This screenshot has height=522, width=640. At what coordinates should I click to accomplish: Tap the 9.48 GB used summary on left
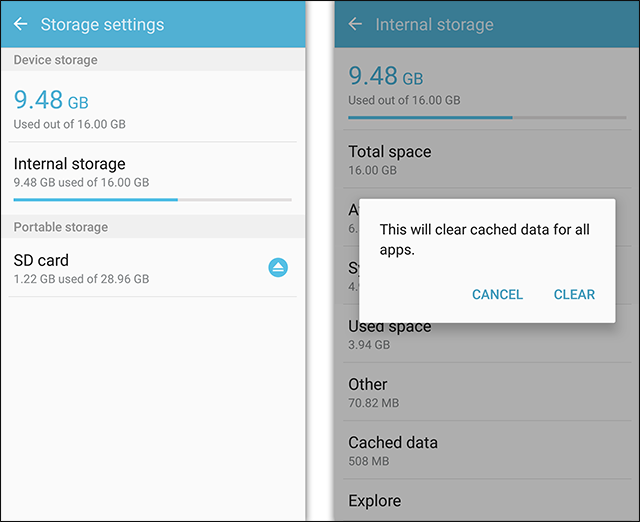coord(69,109)
